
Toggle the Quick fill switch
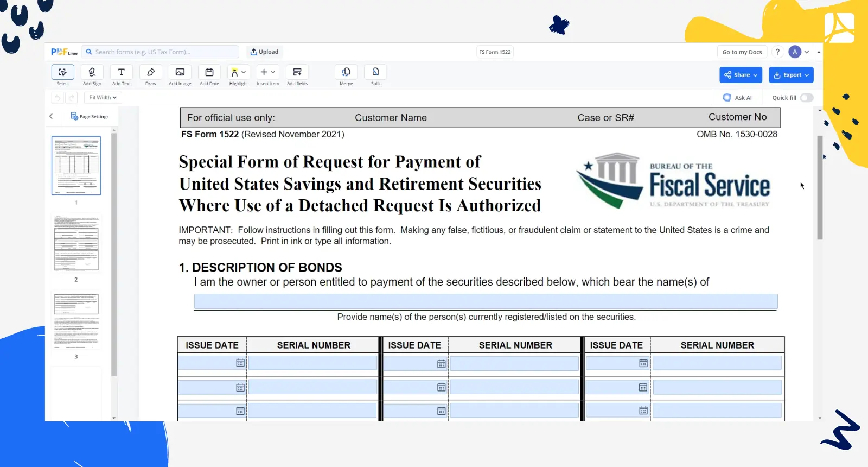(806, 98)
